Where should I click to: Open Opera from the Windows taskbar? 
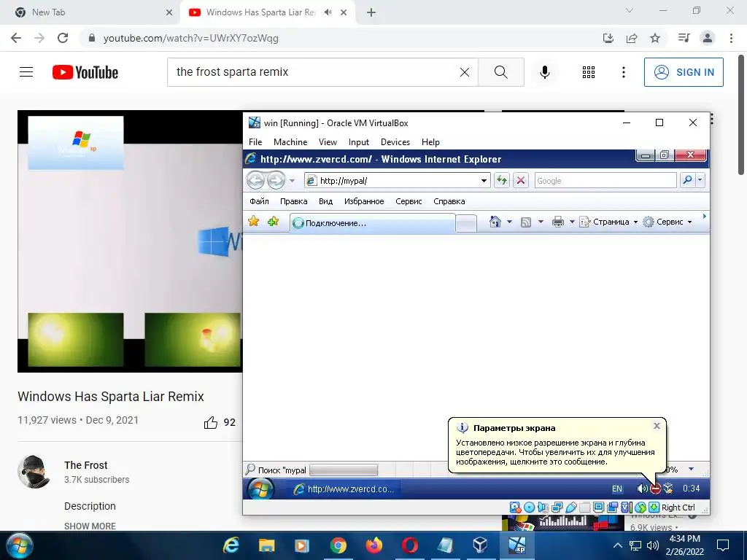pos(409,545)
